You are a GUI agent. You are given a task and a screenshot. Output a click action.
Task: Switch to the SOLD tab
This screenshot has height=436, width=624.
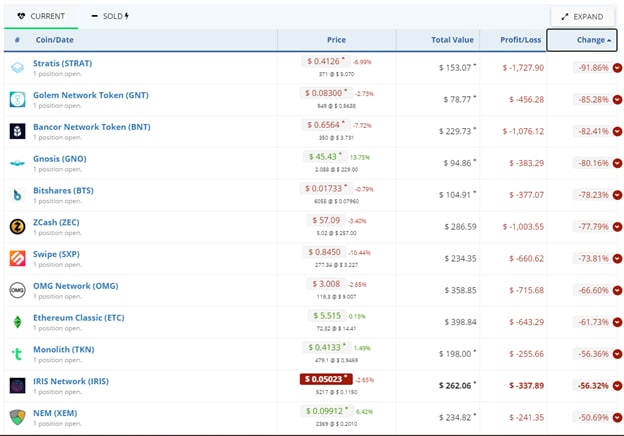point(110,16)
